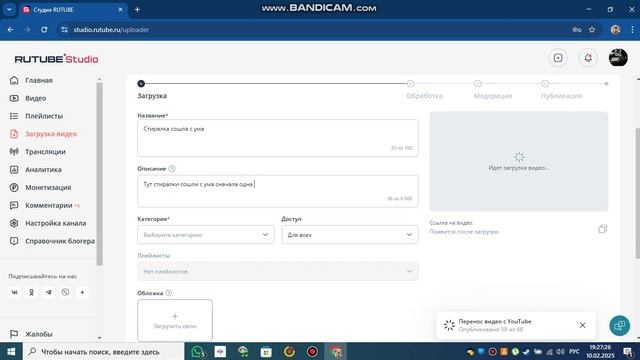Screen dimensions: 640x360
Task: Click the upload video icon in header
Action: click(558, 58)
